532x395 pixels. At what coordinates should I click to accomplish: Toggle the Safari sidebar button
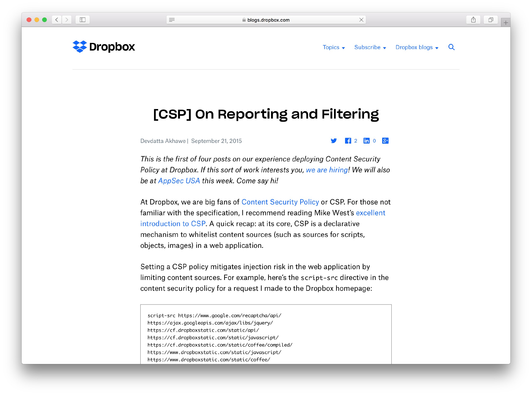tap(83, 20)
